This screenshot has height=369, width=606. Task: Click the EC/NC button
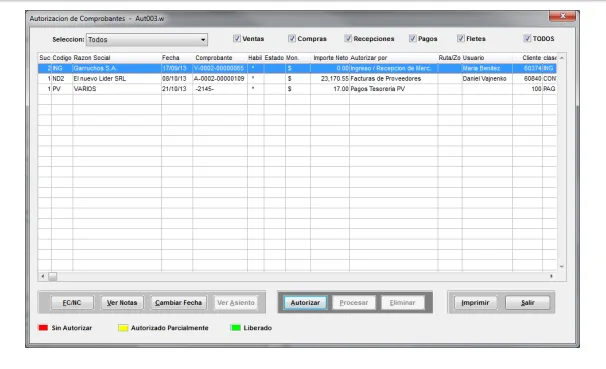[72, 303]
